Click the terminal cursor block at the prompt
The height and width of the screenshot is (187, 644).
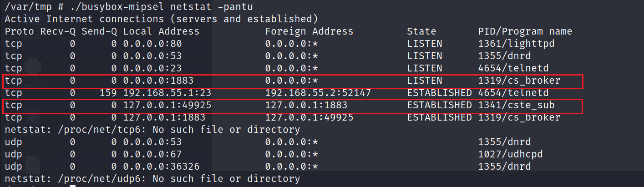click(x=72, y=185)
